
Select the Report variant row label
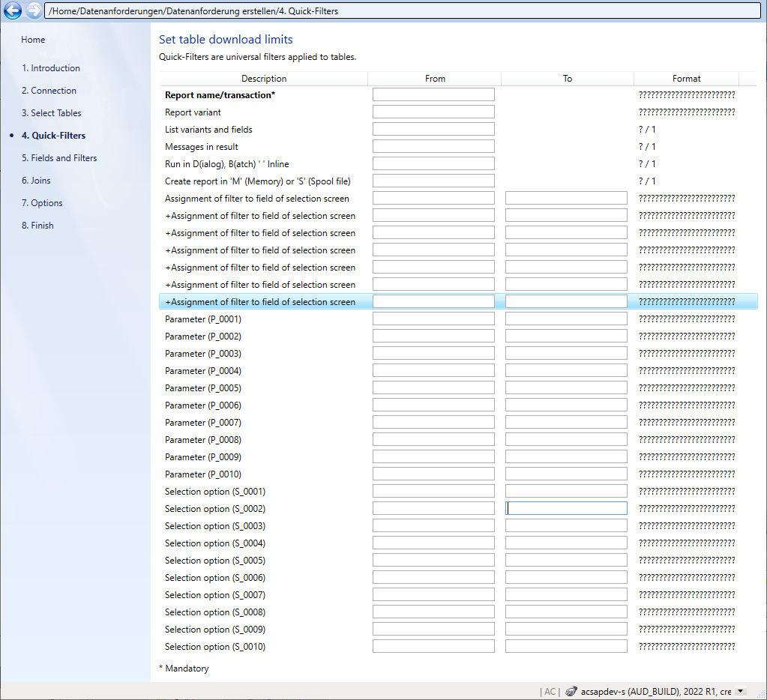[x=193, y=112]
